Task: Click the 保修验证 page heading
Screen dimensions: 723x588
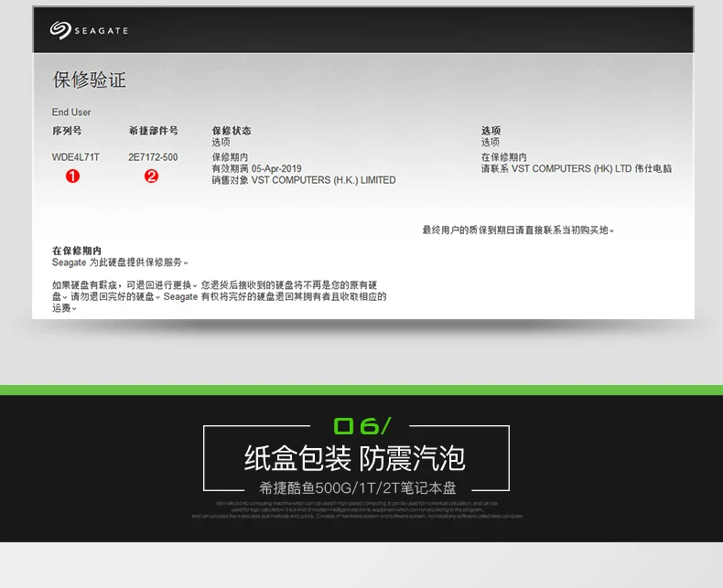Action: [89, 80]
